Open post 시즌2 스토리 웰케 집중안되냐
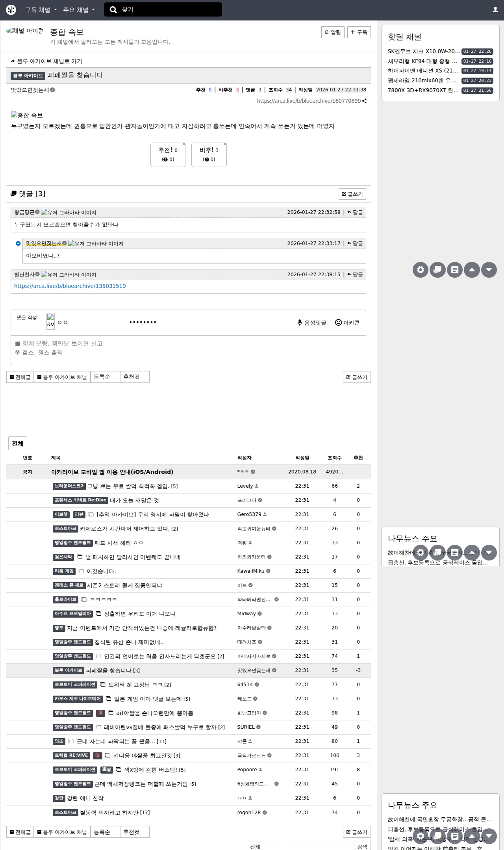This screenshot has height=850, width=504. 125,585
